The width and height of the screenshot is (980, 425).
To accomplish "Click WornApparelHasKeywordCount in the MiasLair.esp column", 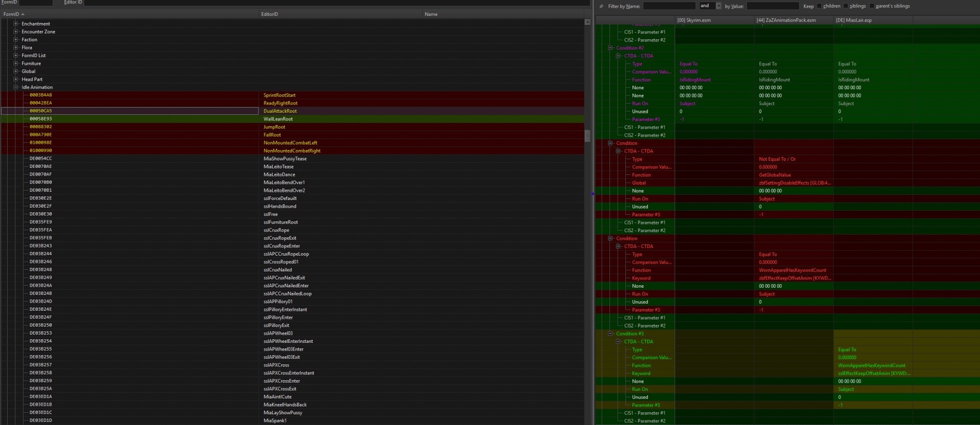I will point(872,365).
